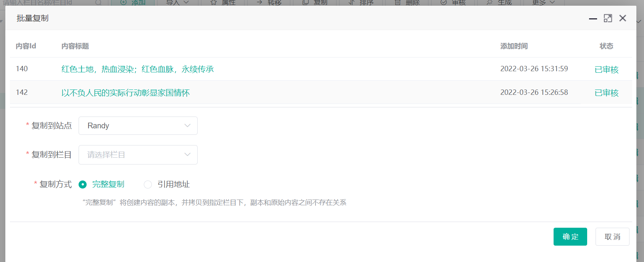This screenshot has width=644, height=262.
Task: Click the 排序 sort icon
Action: click(x=352, y=2)
